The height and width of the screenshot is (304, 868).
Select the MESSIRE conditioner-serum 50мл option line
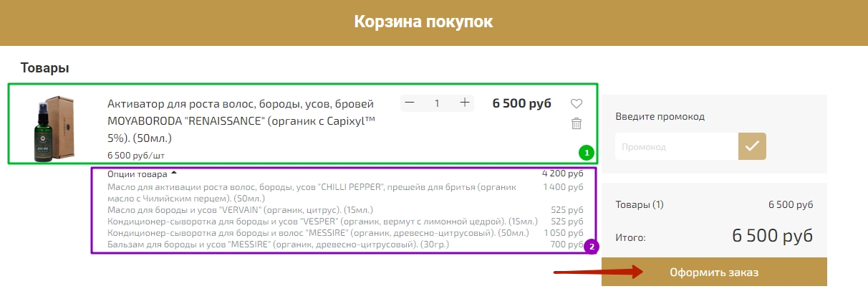click(318, 233)
